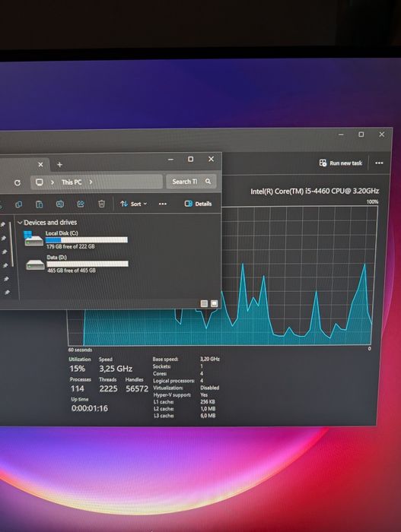
Task: Click the File Explorer sidebar scrollbar
Action: [11, 244]
